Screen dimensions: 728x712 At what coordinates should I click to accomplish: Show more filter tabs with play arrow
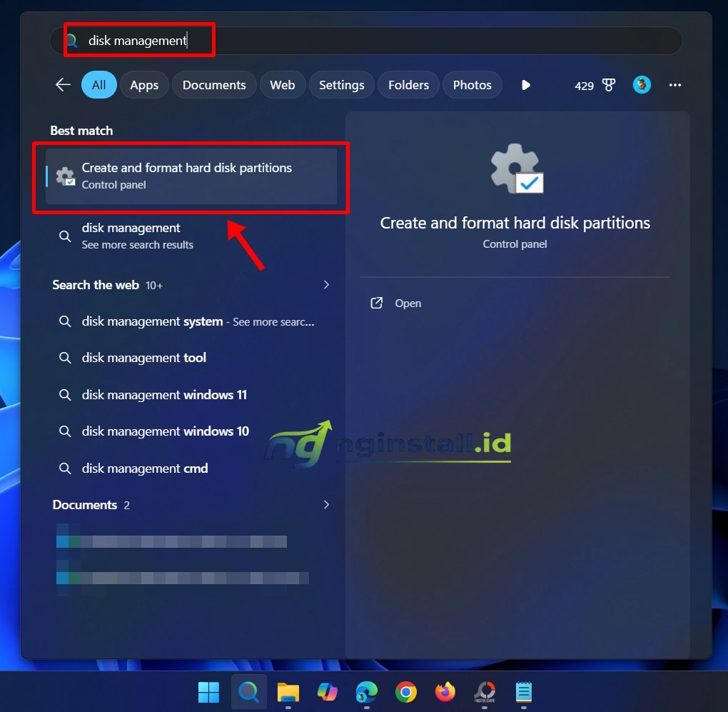[525, 84]
